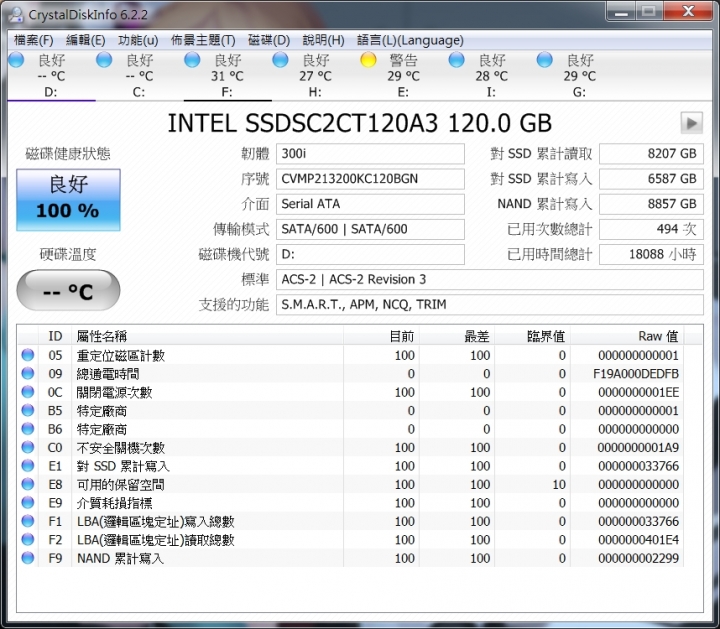Image resolution: width=720 pixels, height=629 pixels.
Task: Click the 8207 GB host reads value
Action: [x=651, y=154]
